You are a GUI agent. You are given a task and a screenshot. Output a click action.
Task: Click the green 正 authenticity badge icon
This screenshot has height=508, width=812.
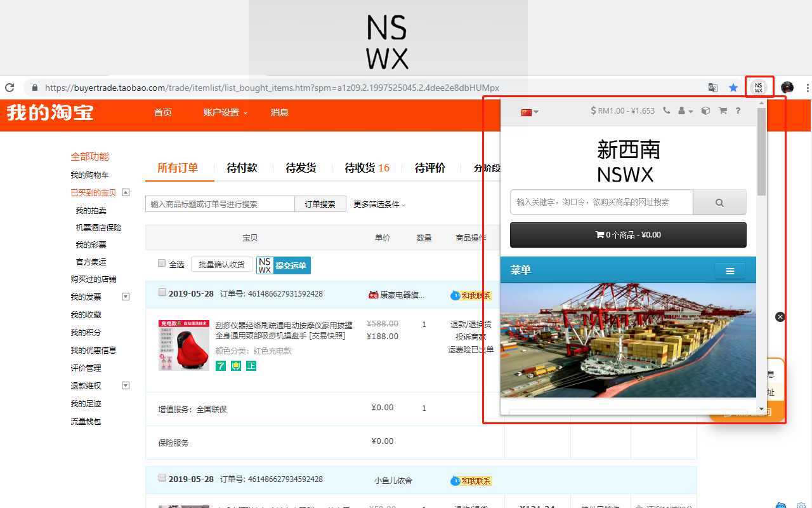(251, 366)
